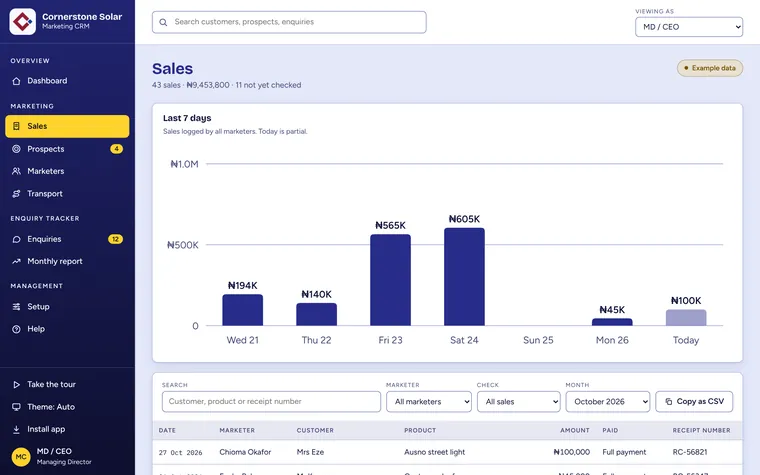Open Enquiries tracker
Viewport: 760px width, 475px height.
click(x=67, y=239)
